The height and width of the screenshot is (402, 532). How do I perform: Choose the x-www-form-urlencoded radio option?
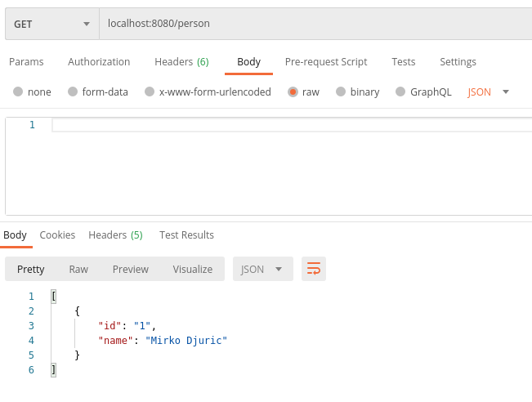point(150,92)
